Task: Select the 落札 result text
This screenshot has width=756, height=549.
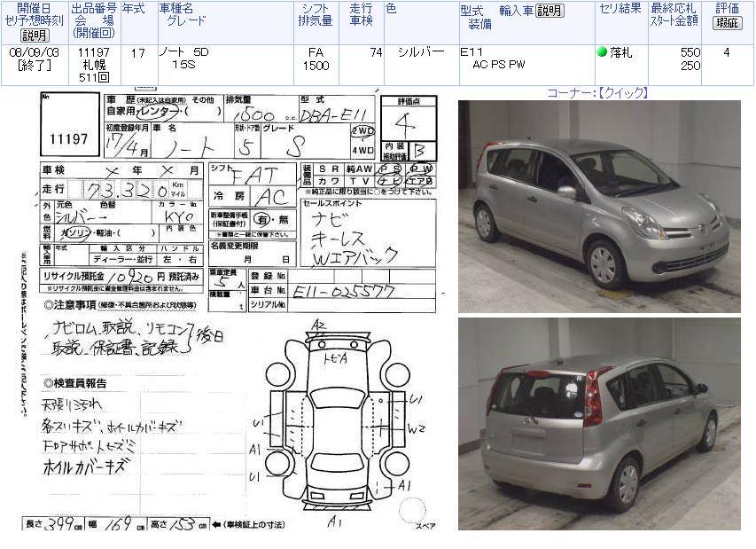Action: [x=620, y=52]
